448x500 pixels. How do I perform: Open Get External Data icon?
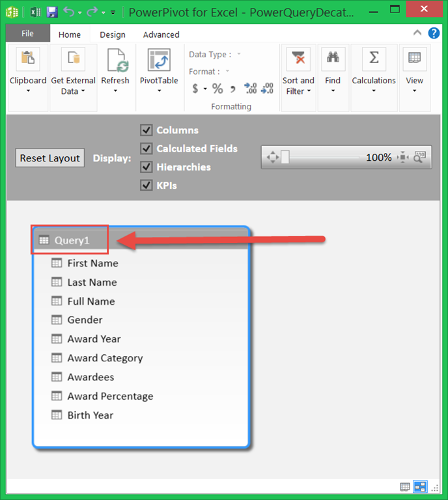73,59
